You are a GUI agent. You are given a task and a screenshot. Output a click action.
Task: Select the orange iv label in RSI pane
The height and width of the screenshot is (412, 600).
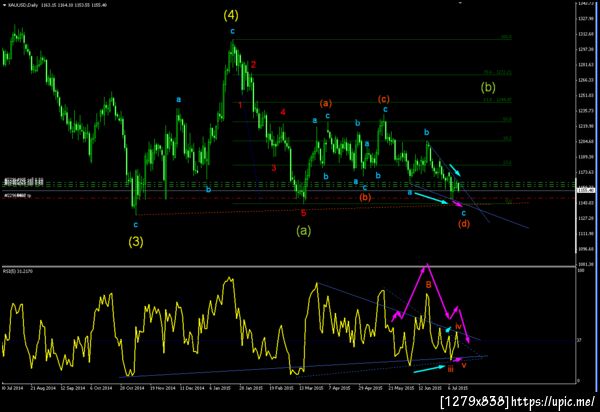click(458, 326)
